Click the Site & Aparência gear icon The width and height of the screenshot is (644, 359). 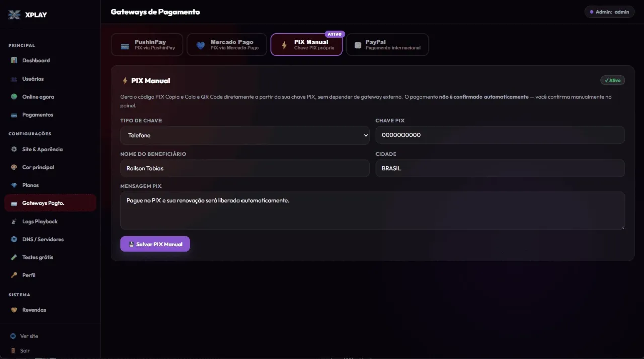[x=14, y=149]
